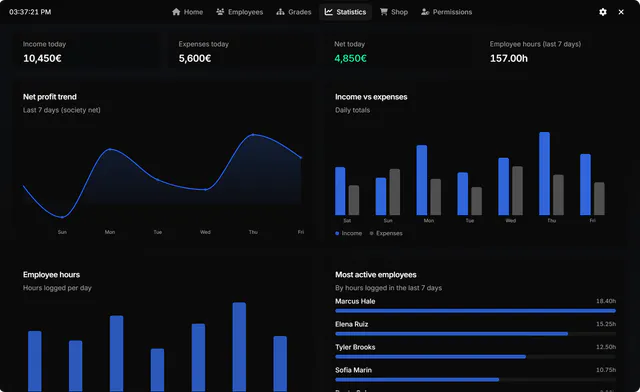Click the Income vs expenses heading
This screenshot has width=640, height=392.
pos(371,97)
